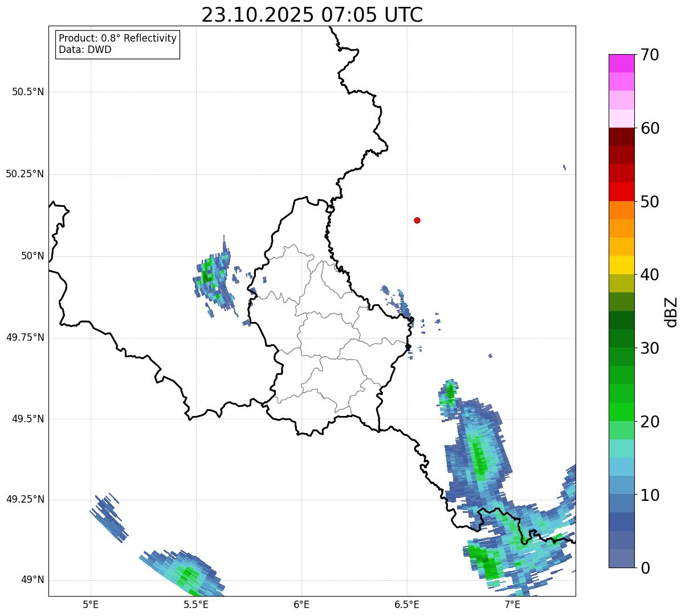Click the 50.25°N latitude label
Viewport: 685px width, 616px height.
click(25, 174)
